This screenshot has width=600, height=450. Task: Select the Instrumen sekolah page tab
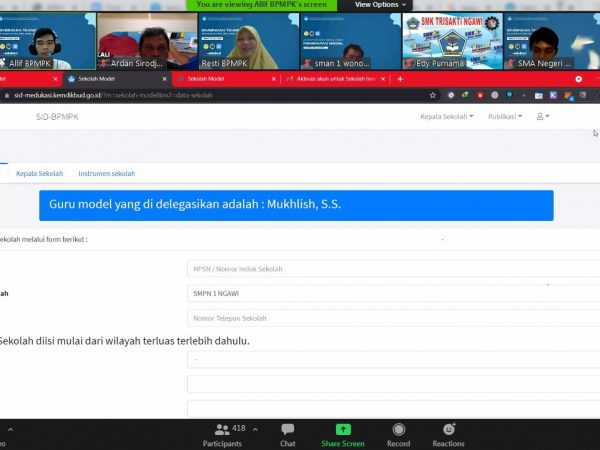107,173
